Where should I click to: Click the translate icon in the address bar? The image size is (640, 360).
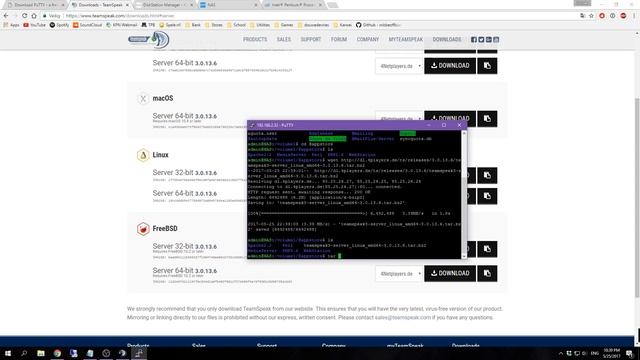click(x=582, y=16)
